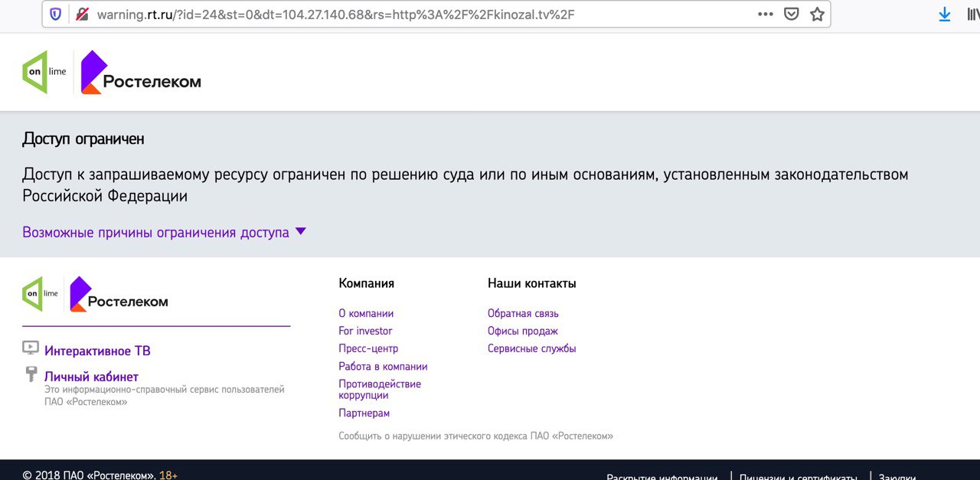
Task: Click the TV monitor icon
Action: [31, 348]
